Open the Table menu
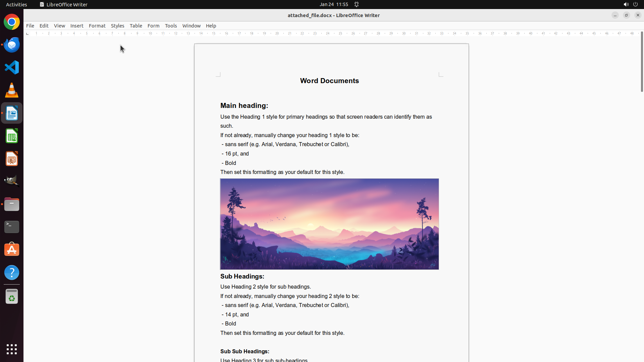Image resolution: width=644 pixels, height=362 pixels. (136, 26)
